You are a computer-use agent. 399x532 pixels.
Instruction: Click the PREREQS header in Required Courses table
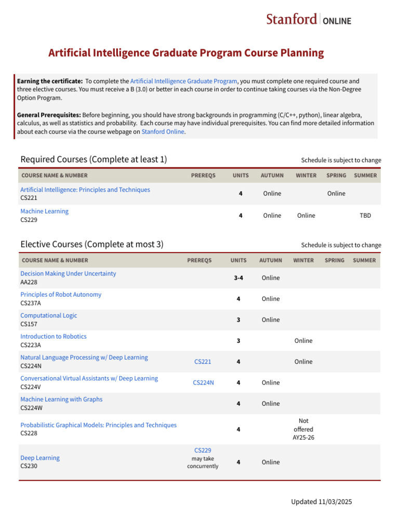coord(203,176)
